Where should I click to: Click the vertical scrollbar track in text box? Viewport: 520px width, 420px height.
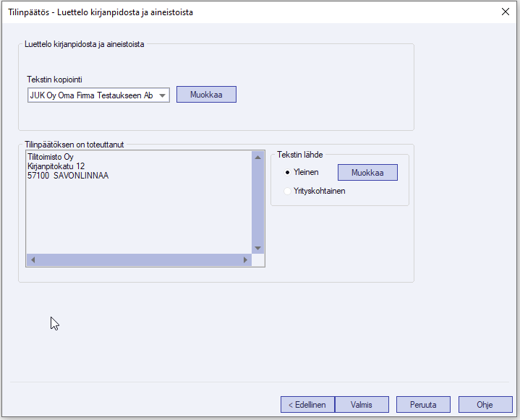[x=258, y=202]
